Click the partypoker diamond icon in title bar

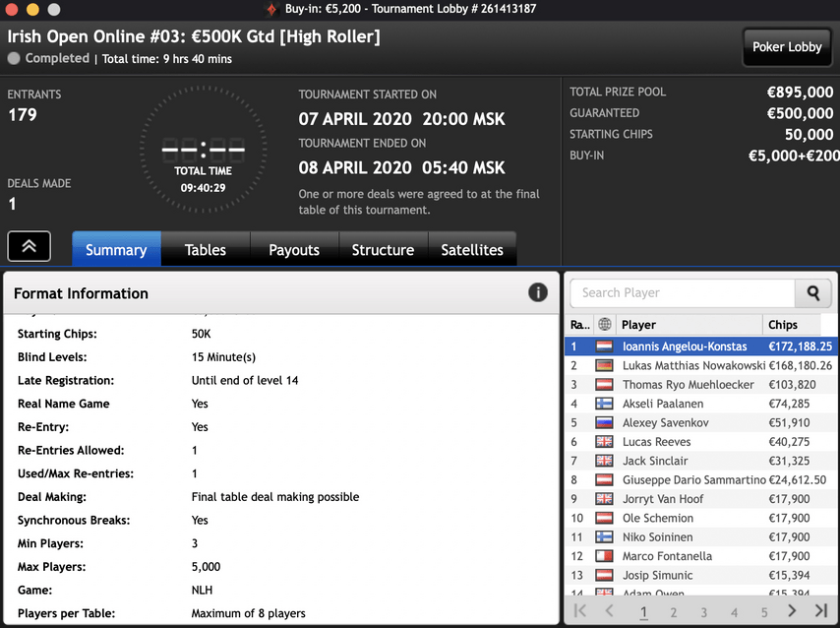[x=272, y=9]
